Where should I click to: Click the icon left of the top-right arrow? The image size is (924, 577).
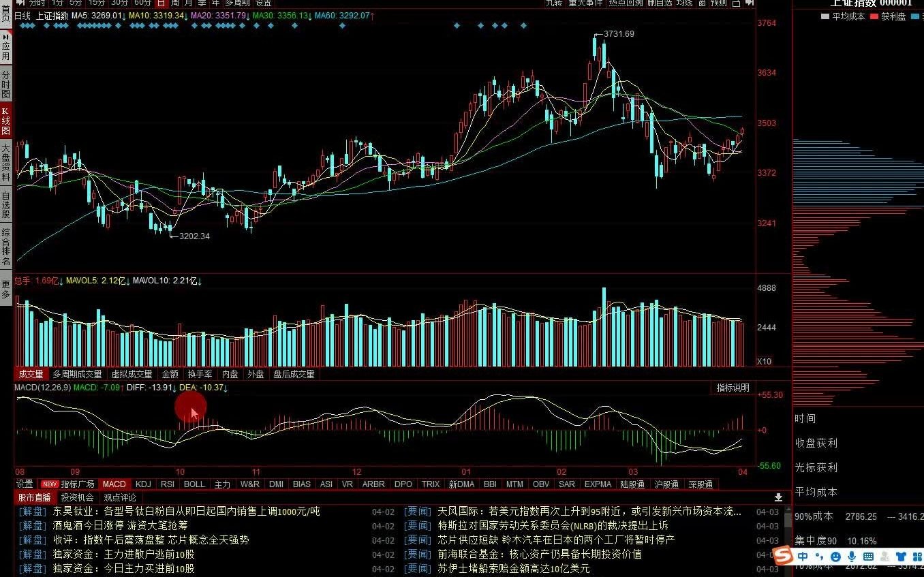point(735,3)
